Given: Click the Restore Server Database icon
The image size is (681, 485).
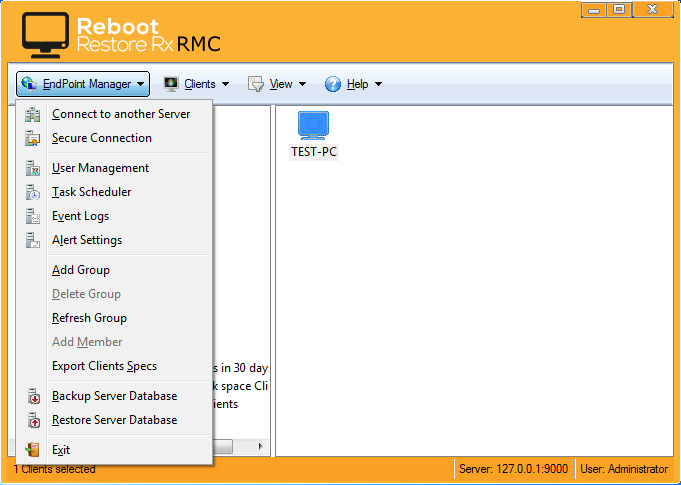Looking at the screenshot, I should pyautogui.click(x=33, y=420).
